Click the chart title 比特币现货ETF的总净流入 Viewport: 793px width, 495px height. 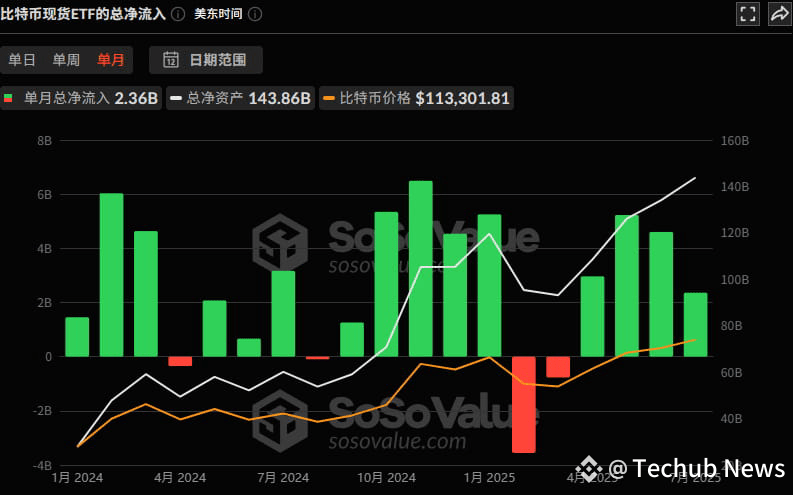pyautogui.click(x=83, y=14)
